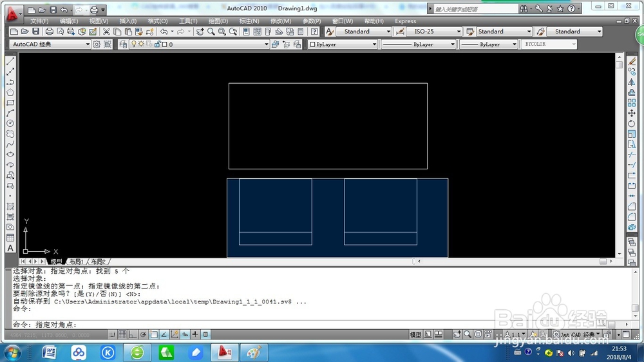Toggle Grid display in status bar

pyautogui.click(x=122, y=334)
